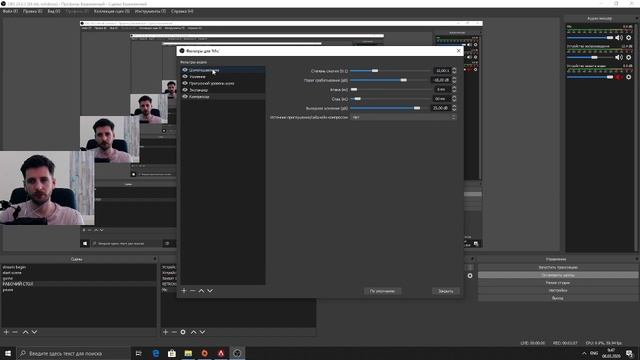Click the Mic volume slider in mixer

click(x=590, y=38)
